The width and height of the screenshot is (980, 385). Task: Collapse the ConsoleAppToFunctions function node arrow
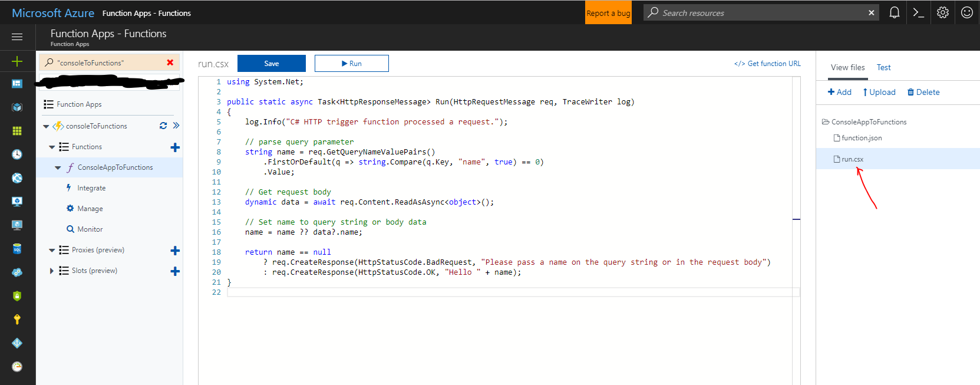[58, 168]
